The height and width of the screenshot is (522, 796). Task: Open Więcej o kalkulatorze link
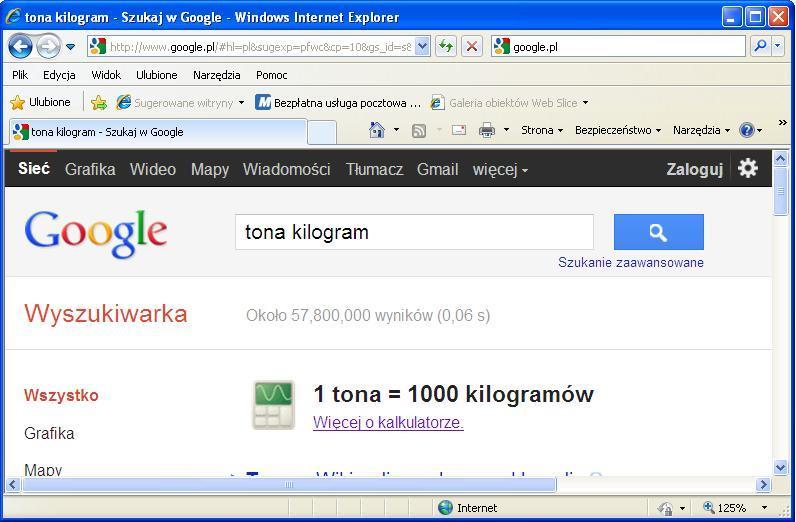coord(388,422)
